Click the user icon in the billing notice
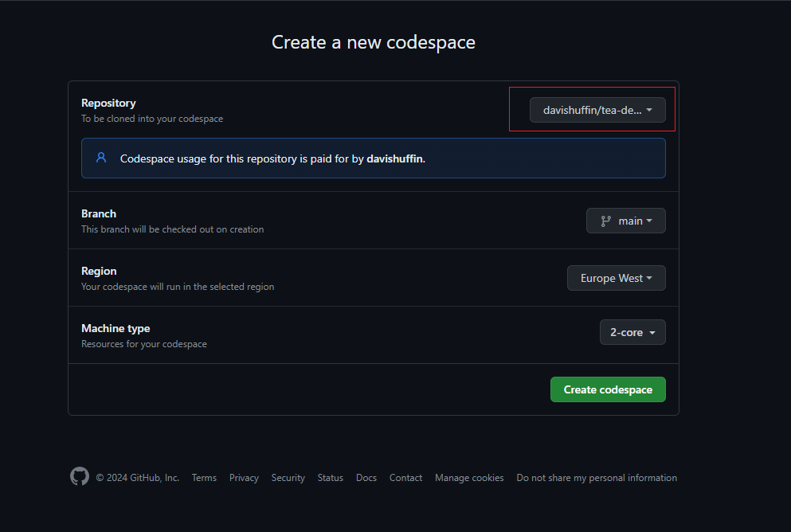Image resolution: width=791 pixels, height=532 pixels. (101, 158)
